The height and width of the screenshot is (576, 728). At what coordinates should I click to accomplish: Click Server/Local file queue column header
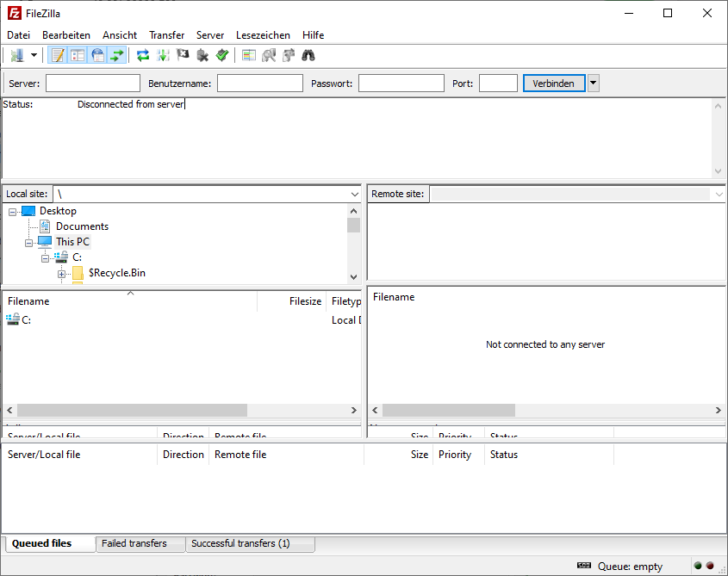click(x=80, y=455)
